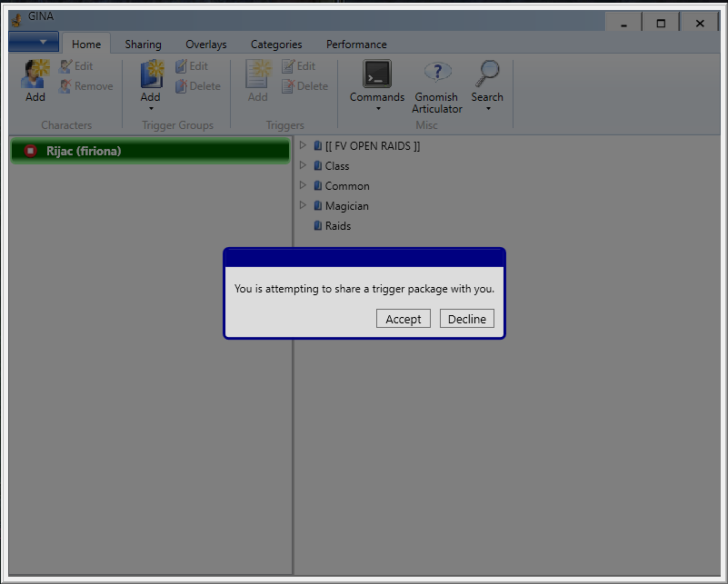
Task: Open the blue application menu dropdown
Action: (x=34, y=42)
